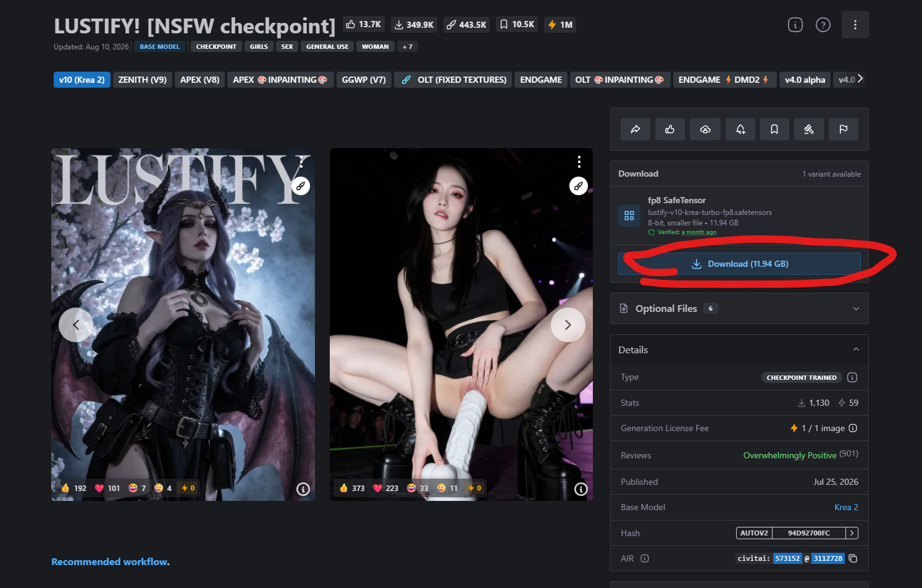Click the 3112728 version ID in AIR
Image resolution: width=922 pixels, height=588 pixels.
click(828, 558)
